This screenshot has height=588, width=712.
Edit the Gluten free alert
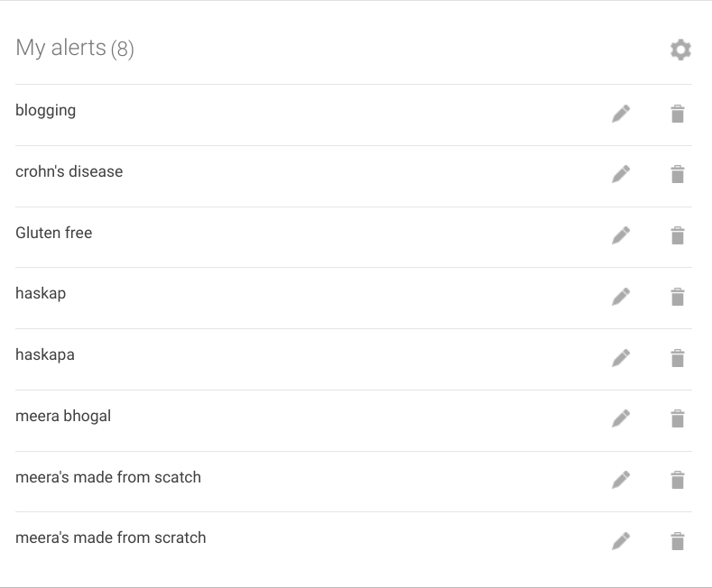coord(621,235)
